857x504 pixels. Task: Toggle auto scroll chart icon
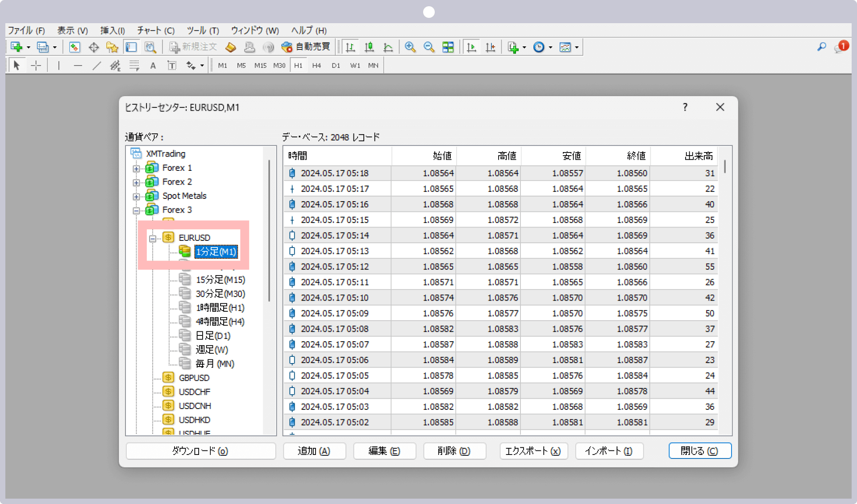(471, 47)
